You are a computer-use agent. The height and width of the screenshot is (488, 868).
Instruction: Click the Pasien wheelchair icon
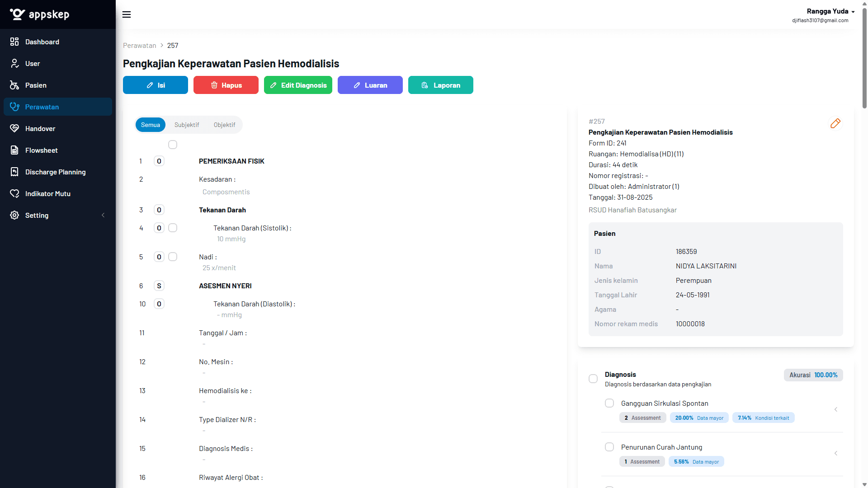pos(14,85)
